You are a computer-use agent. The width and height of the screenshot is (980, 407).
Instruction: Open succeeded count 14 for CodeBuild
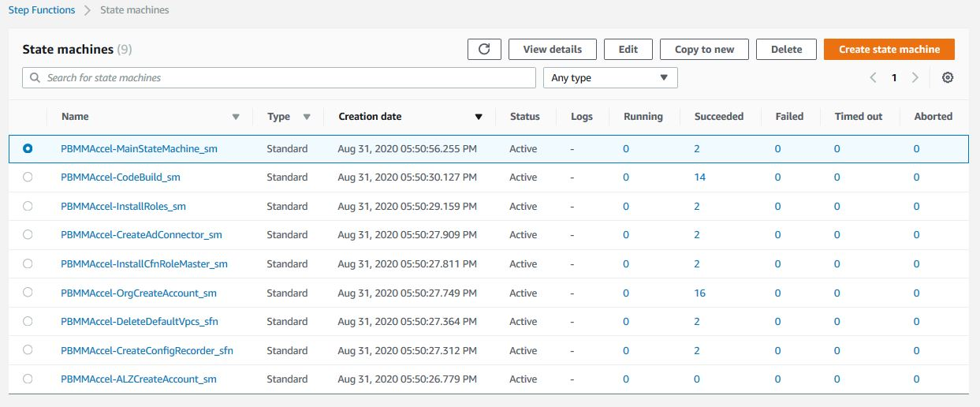tap(699, 177)
